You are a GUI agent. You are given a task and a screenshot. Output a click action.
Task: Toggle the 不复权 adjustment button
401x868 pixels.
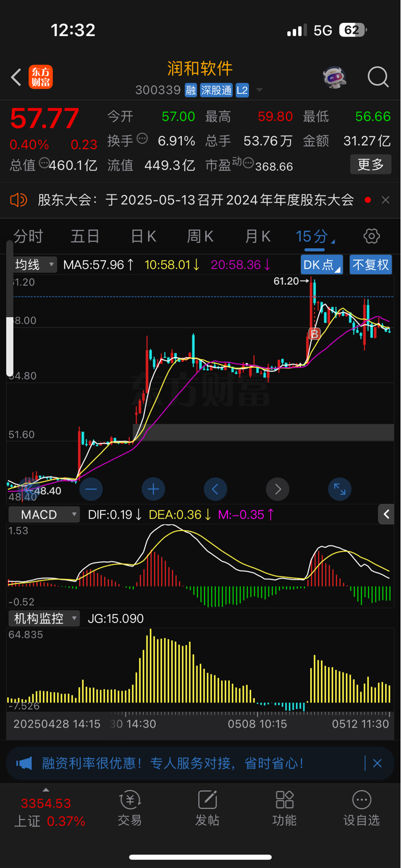pos(371,265)
